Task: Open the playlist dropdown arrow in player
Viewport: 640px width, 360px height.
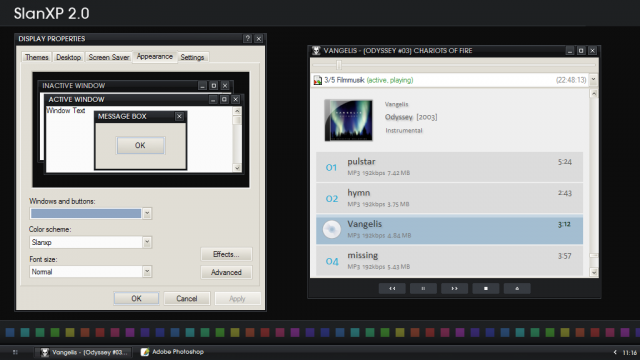Action: (x=593, y=80)
